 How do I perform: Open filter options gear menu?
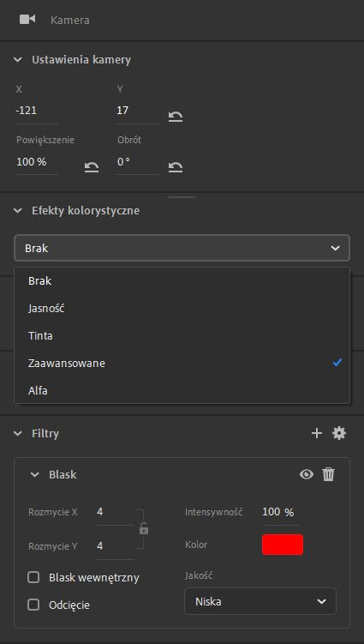click(x=339, y=433)
